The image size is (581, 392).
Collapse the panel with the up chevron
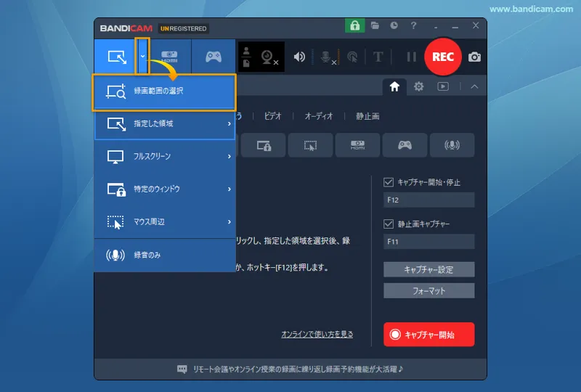point(474,86)
